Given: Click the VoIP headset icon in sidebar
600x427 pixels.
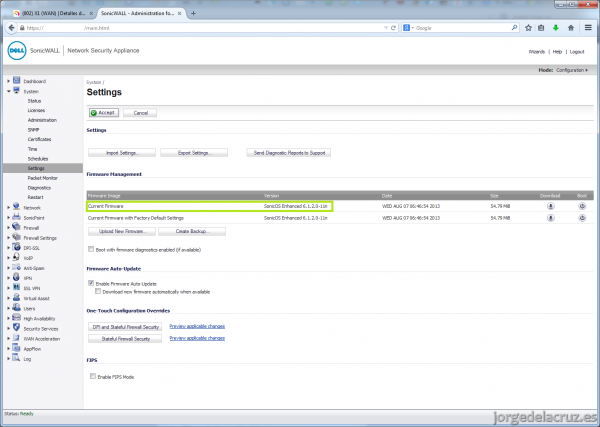Looking at the screenshot, I should (16, 257).
